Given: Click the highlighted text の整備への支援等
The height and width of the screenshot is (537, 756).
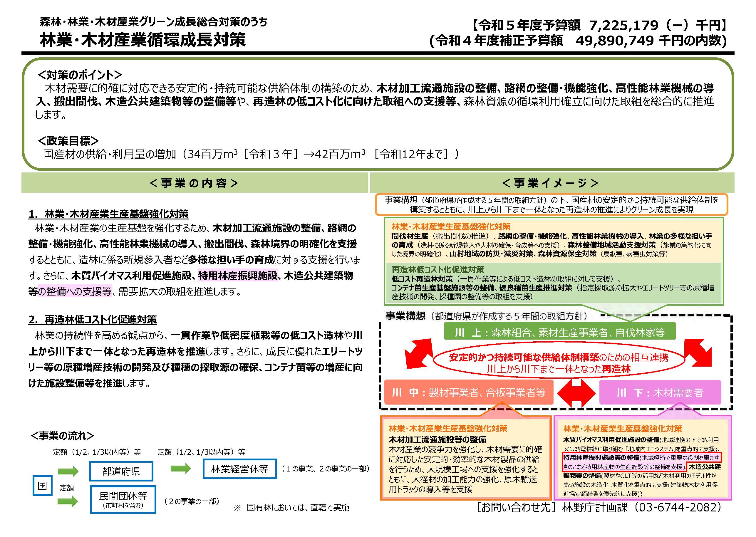Looking at the screenshot, I should click(x=75, y=291).
